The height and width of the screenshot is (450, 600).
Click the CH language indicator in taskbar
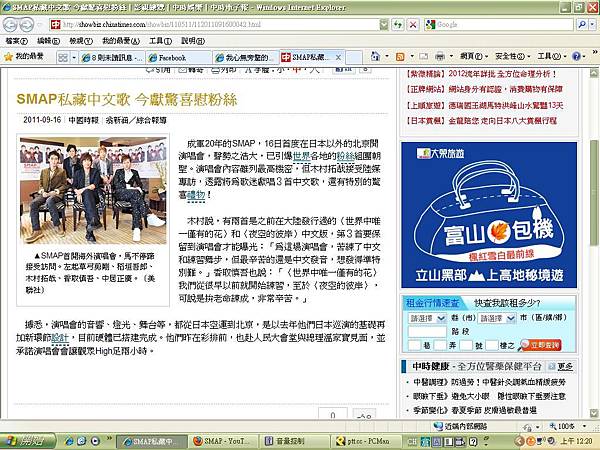412,442
